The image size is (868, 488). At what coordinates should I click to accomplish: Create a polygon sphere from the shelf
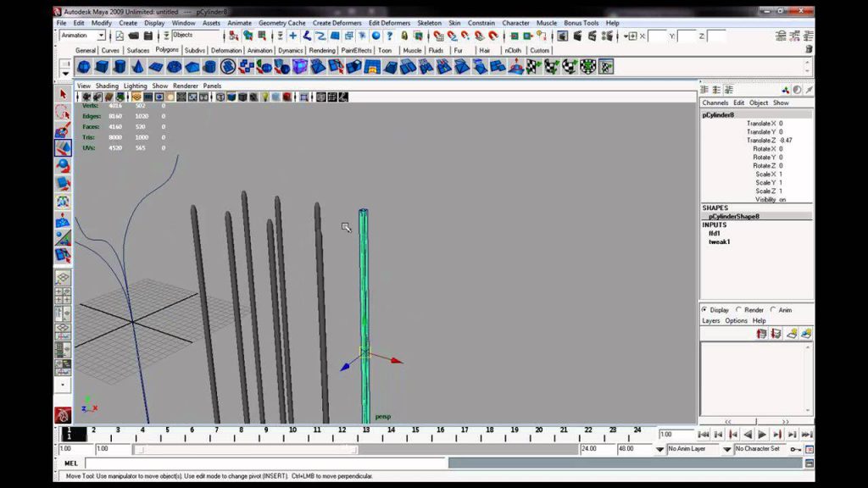click(x=84, y=67)
